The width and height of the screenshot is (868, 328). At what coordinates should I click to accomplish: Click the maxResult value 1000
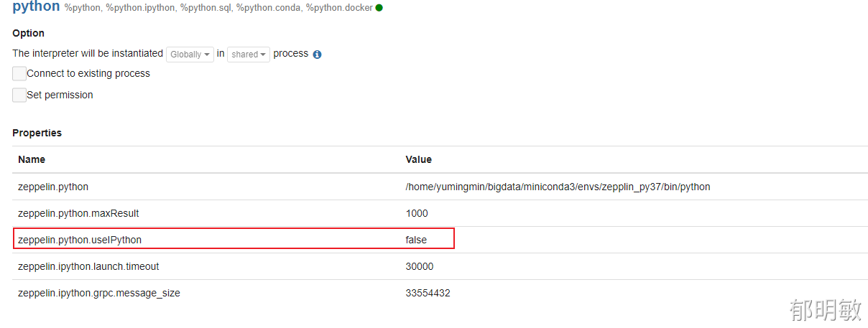click(x=417, y=213)
